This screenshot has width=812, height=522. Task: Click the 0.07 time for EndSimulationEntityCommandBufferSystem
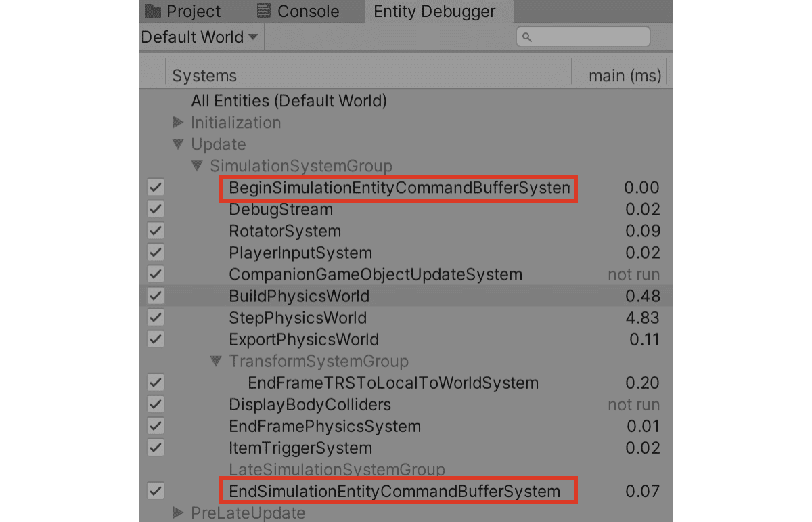pos(643,492)
